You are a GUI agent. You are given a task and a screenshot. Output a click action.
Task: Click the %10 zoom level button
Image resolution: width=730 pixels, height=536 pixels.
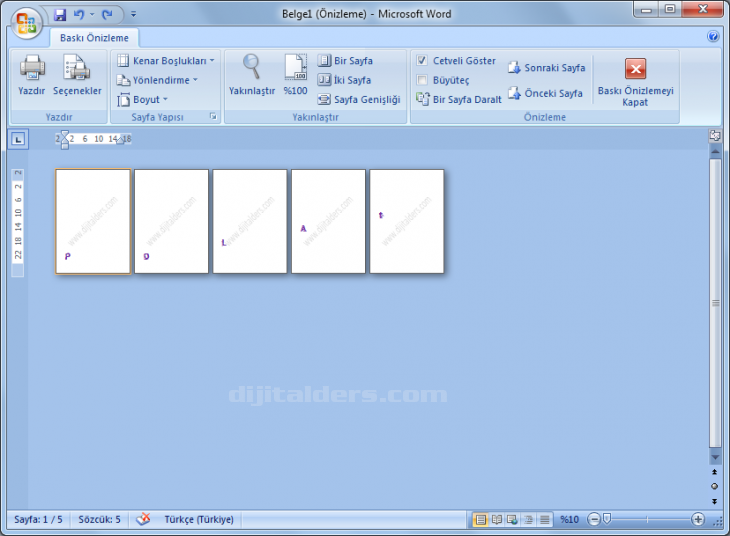pos(569,520)
